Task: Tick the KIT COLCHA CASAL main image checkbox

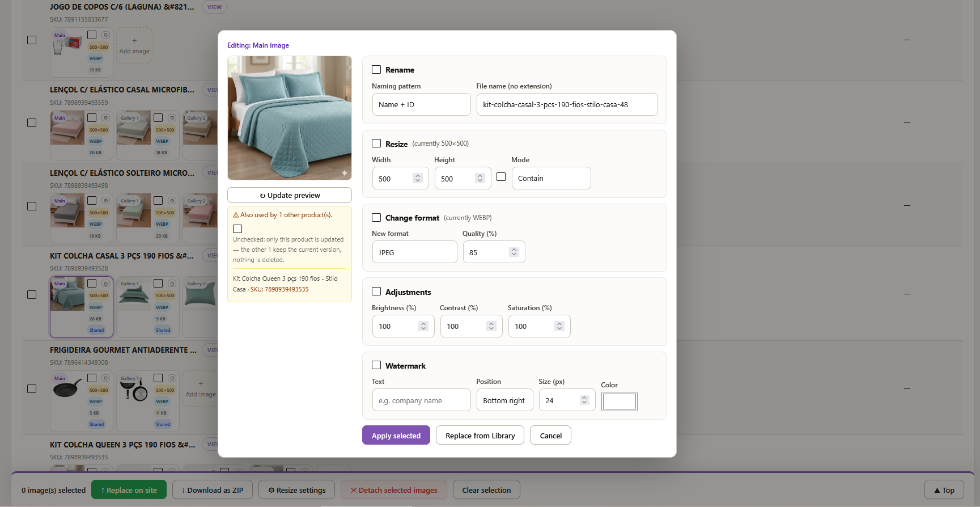Action: pyautogui.click(x=92, y=283)
